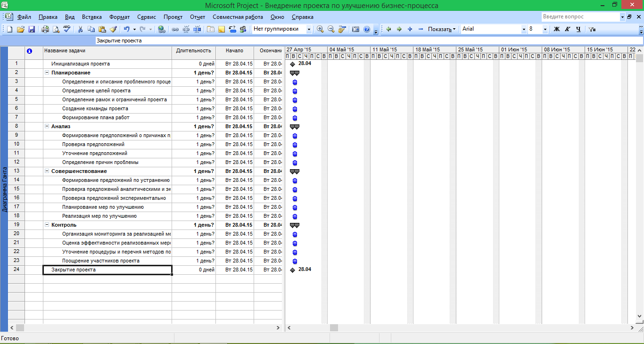Click the Assign Resources icon
This screenshot has height=344, width=644.
[x=243, y=29]
